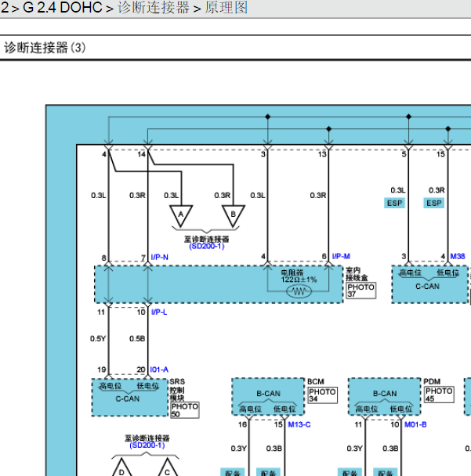Click the I01-A connector label

click(x=158, y=370)
